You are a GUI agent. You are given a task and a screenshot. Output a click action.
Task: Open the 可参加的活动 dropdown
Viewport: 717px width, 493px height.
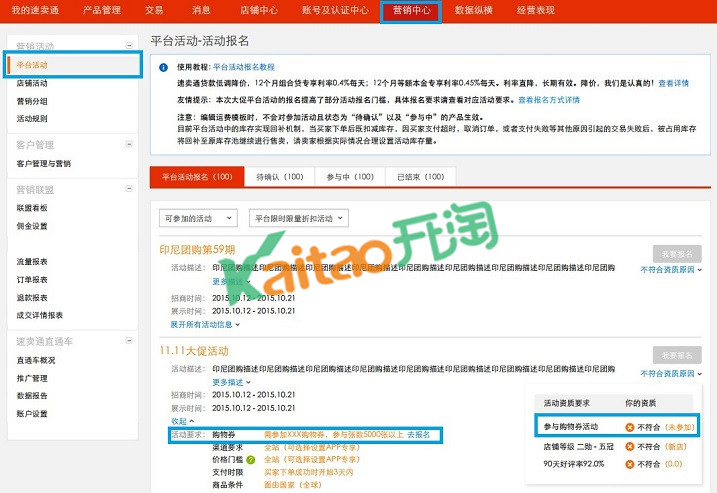198,219
